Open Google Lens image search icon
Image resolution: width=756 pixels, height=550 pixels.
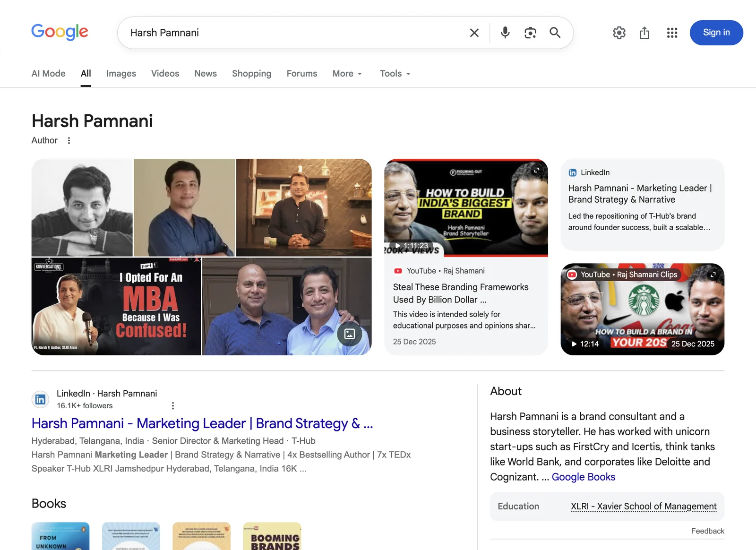530,33
